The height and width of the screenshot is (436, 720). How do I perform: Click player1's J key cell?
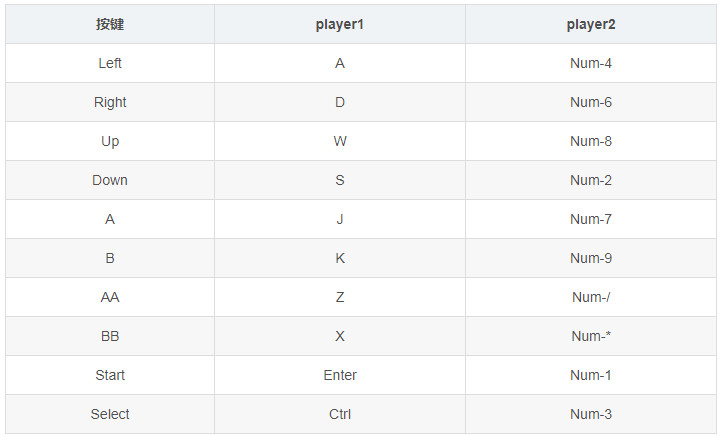click(x=340, y=219)
